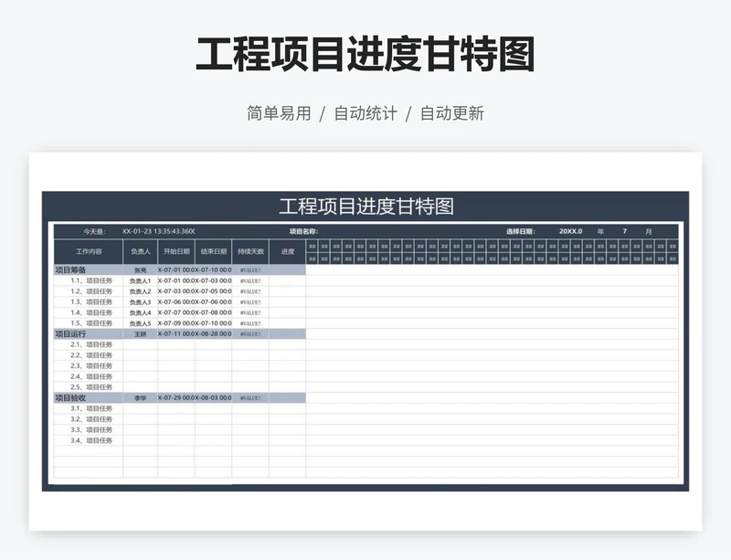Click end date X-08-28 cell
The image size is (731, 560).
[x=214, y=333]
